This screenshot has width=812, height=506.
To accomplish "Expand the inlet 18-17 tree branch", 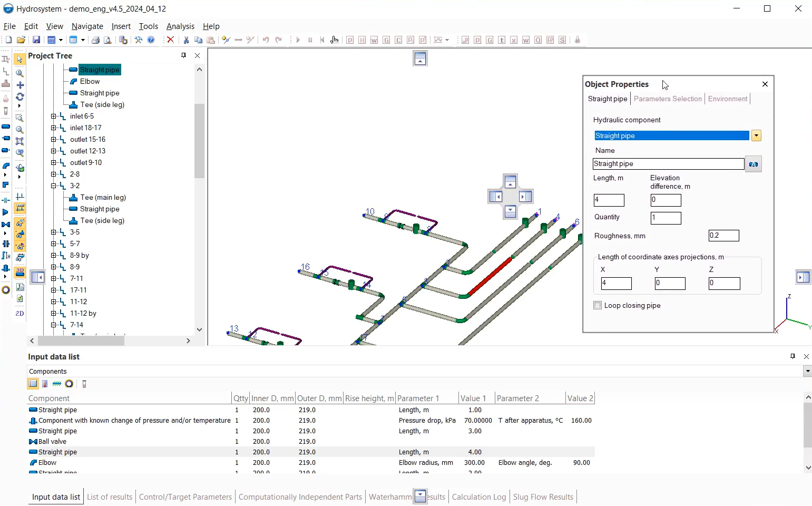I will coord(53,128).
